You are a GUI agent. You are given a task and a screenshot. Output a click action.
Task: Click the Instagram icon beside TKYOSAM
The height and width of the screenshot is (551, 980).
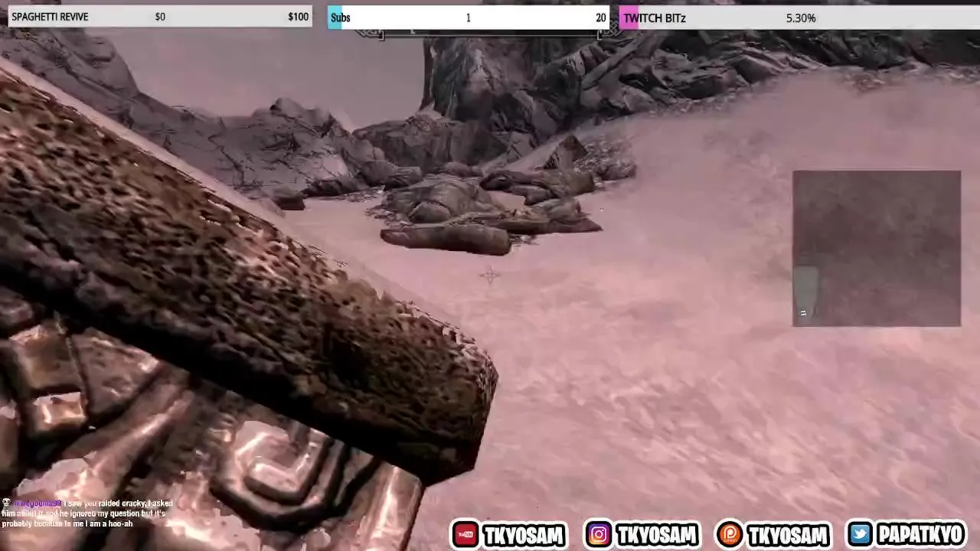598,534
